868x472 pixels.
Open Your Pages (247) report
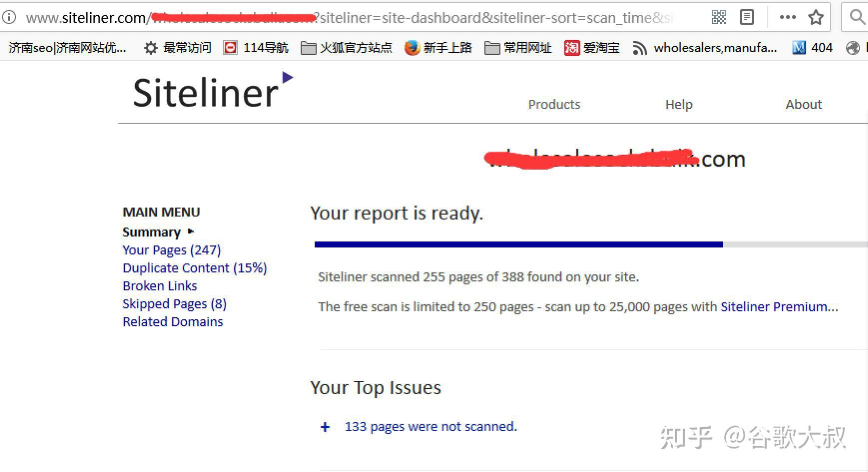(x=171, y=250)
